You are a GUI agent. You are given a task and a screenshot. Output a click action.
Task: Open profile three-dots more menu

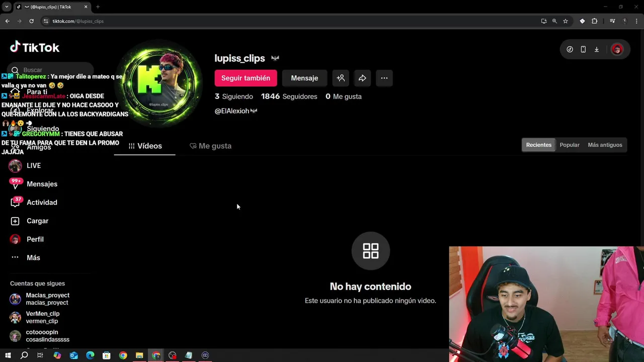[384, 78]
